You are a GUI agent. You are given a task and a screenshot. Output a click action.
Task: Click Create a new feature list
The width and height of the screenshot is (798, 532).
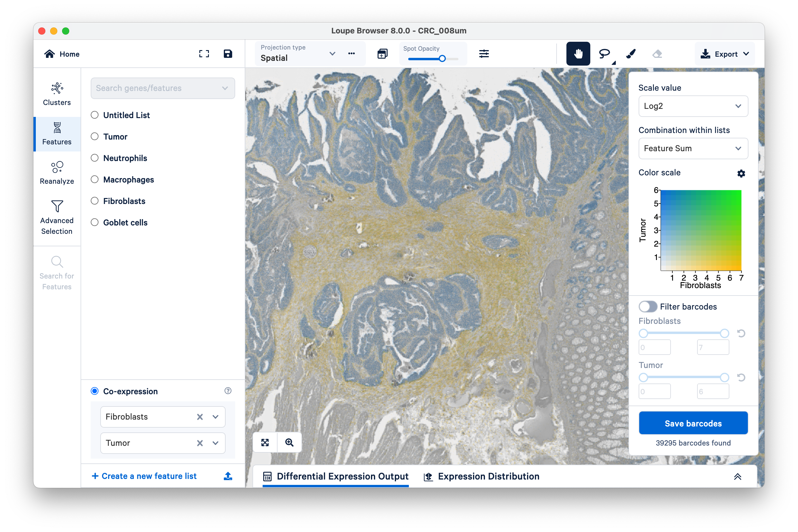[144, 476]
